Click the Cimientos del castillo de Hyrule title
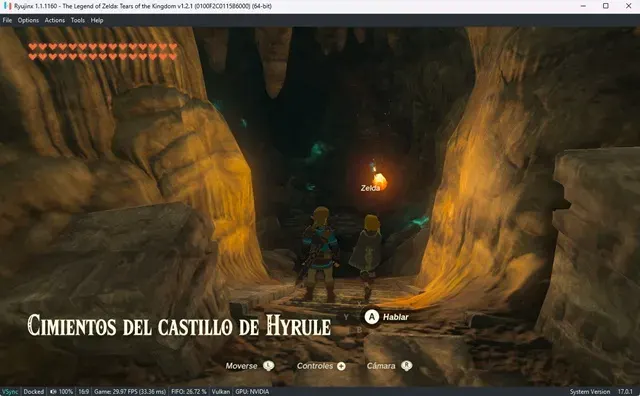 (179, 325)
